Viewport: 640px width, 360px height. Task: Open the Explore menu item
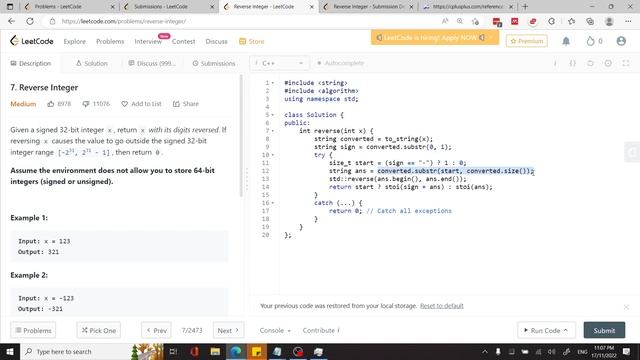pos(75,41)
